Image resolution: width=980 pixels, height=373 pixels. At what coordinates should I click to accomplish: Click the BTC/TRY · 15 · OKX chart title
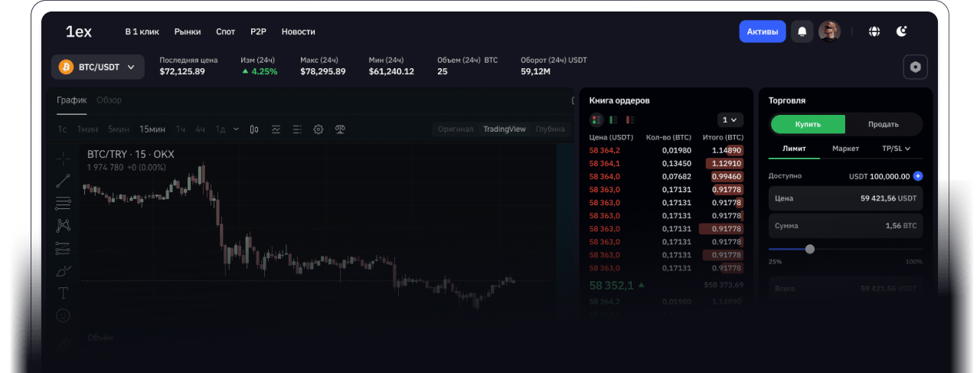coord(131,154)
